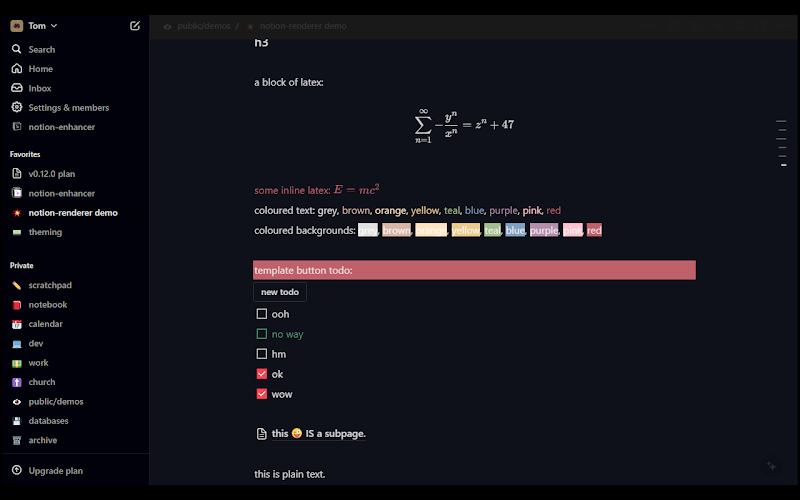800x500 pixels.
Task: Click the dev laptop icon
Action: pos(17,343)
